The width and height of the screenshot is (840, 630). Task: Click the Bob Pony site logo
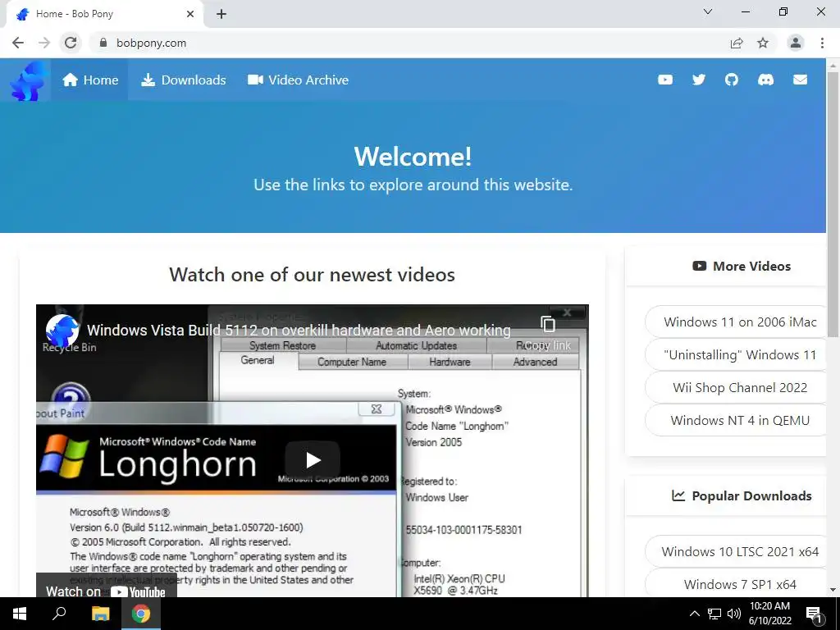click(x=28, y=80)
